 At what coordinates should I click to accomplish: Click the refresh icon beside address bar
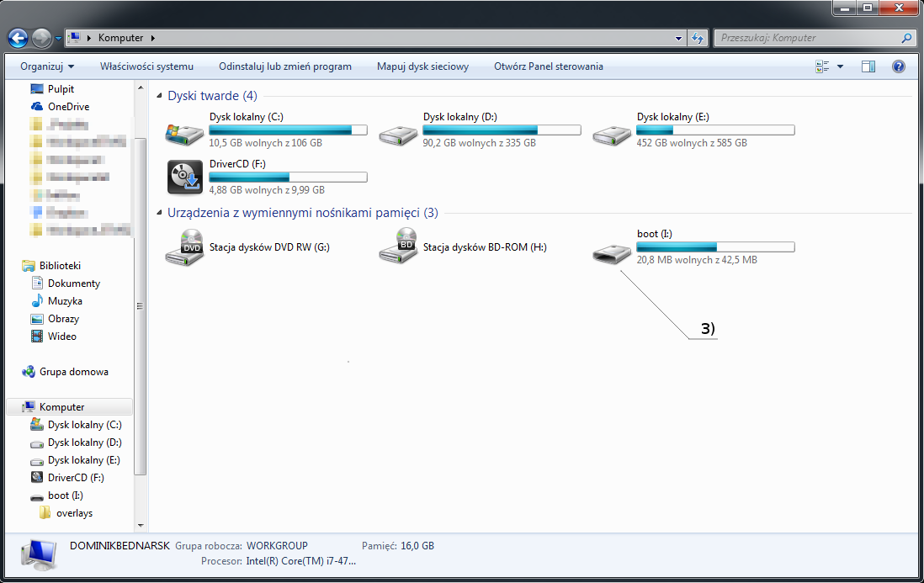pyautogui.click(x=697, y=38)
